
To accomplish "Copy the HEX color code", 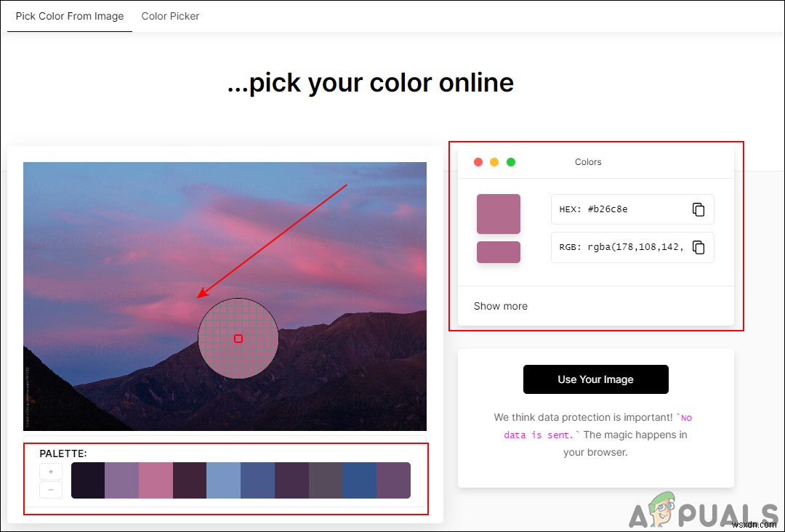I will point(699,209).
